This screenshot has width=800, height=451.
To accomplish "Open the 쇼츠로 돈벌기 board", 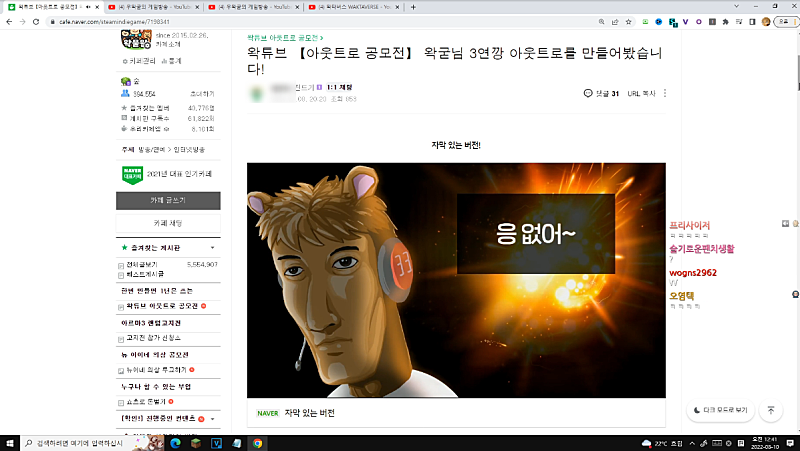I will (146, 402).
